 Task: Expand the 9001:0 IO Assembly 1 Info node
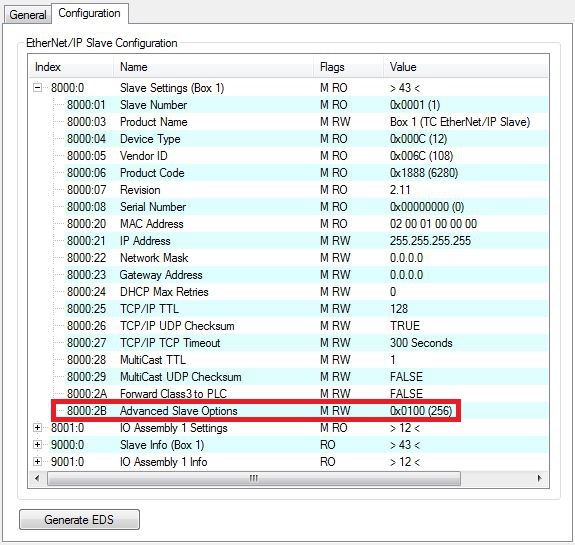[37, 461]
